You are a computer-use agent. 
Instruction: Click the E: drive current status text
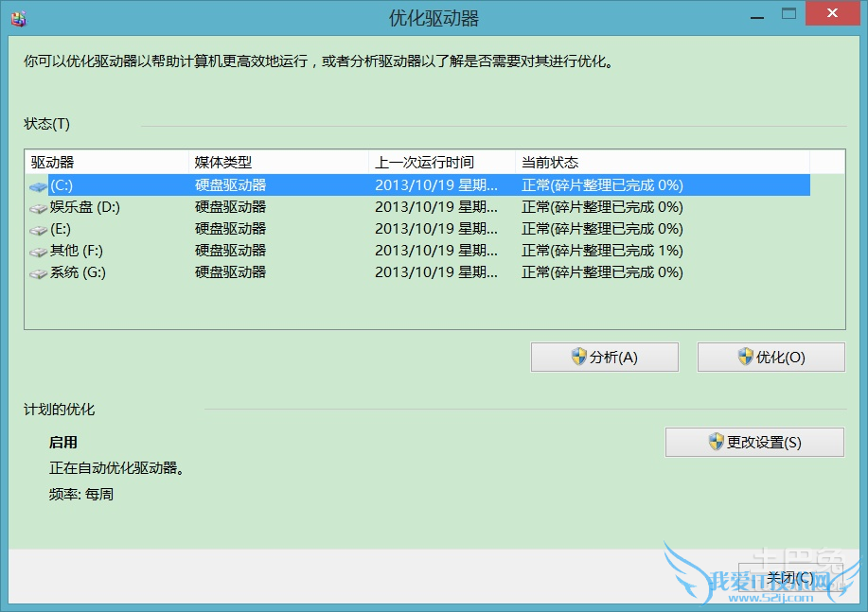pos(602,229)
